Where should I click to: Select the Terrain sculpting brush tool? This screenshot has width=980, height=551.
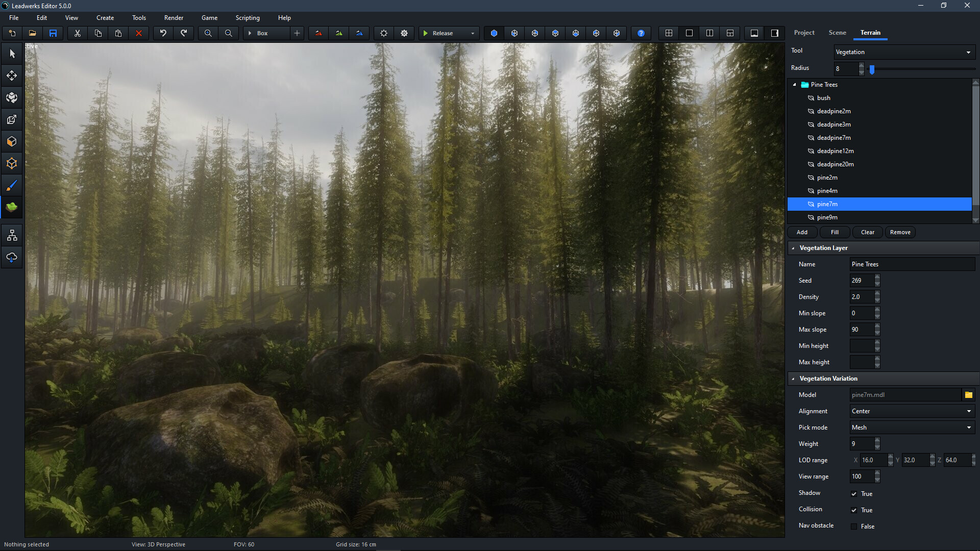11,185
